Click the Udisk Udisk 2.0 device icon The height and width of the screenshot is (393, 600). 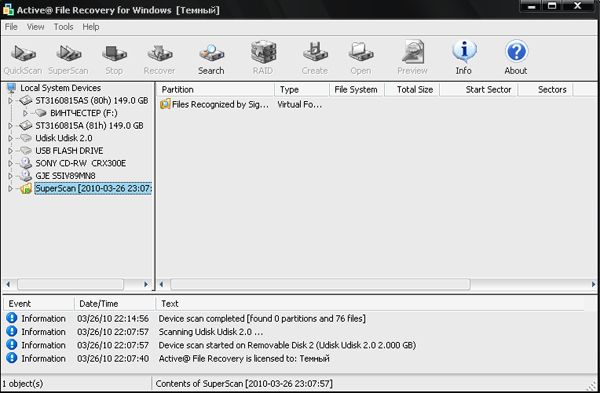point(26,138)
